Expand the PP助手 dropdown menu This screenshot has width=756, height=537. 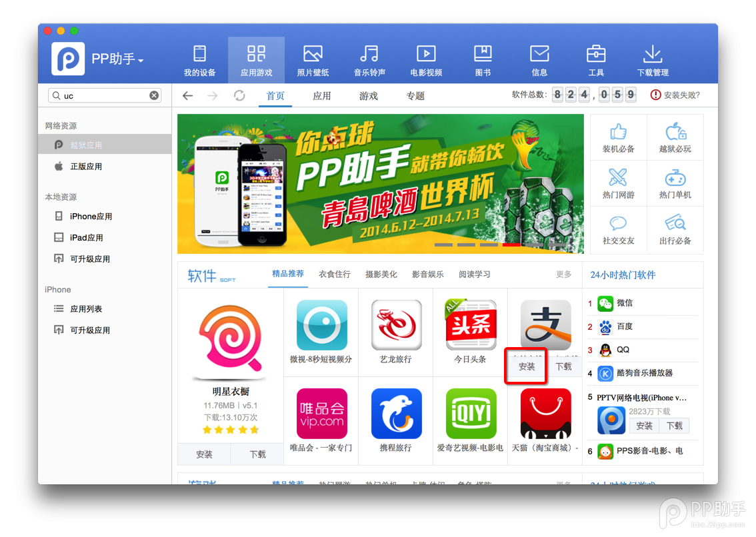pos(117,59)
